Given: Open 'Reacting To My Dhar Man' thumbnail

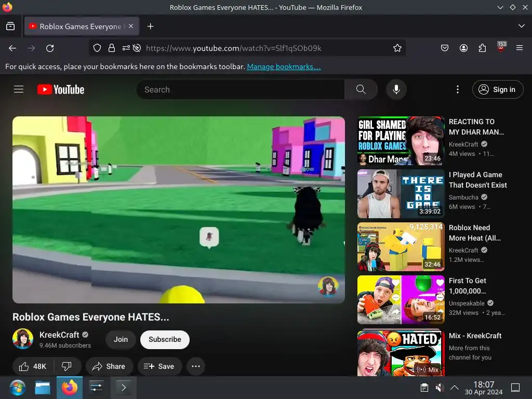Looking at the screenshot, I should (401, 141).
